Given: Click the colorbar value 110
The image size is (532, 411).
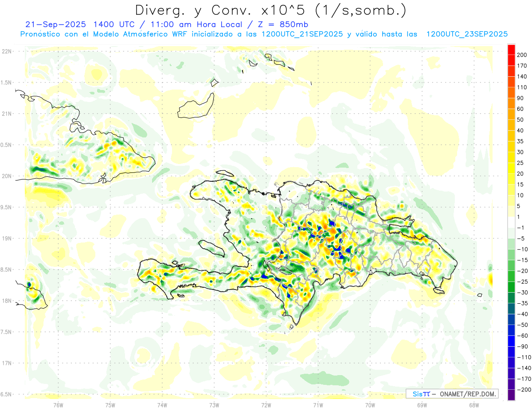Looking at the screenshot, I should coord(522,87).
